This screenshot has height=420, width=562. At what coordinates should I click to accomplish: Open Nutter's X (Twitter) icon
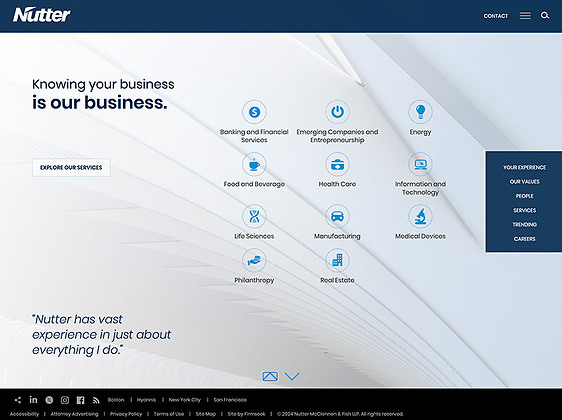coord(49,400)
